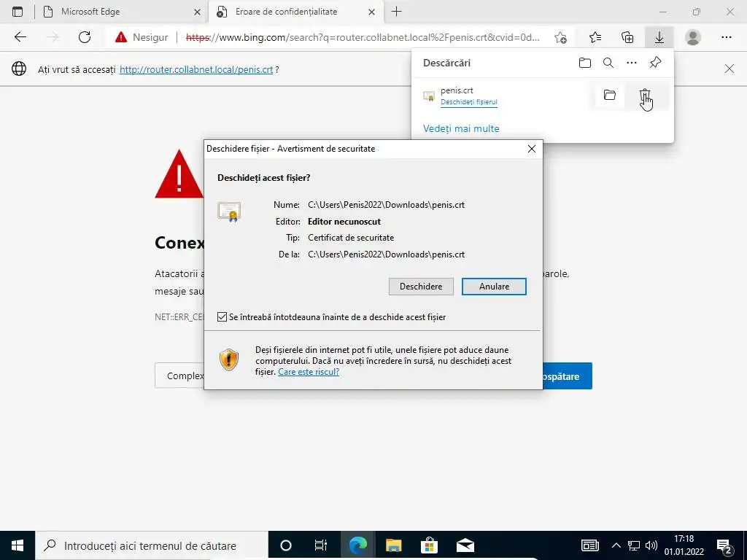Open the 'Care este riscul?' link
Screen dimensions: 747x560
click(x=309, y=372)
